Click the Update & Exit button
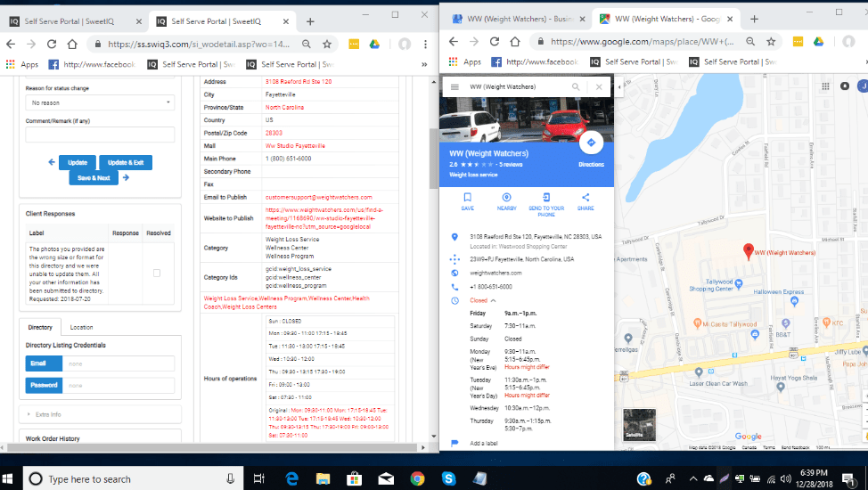The height and width of the screenshot is (490, 868). pyautogui.click(x=126, y=162)
